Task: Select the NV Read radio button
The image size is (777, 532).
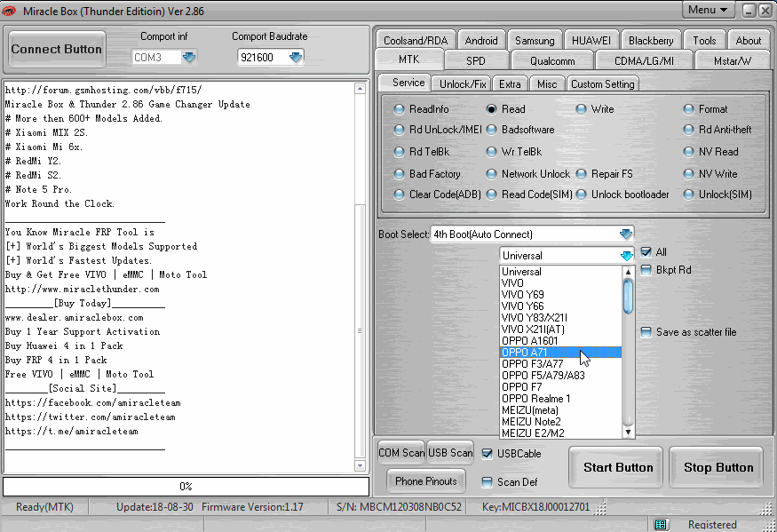Action: point(688,152)
